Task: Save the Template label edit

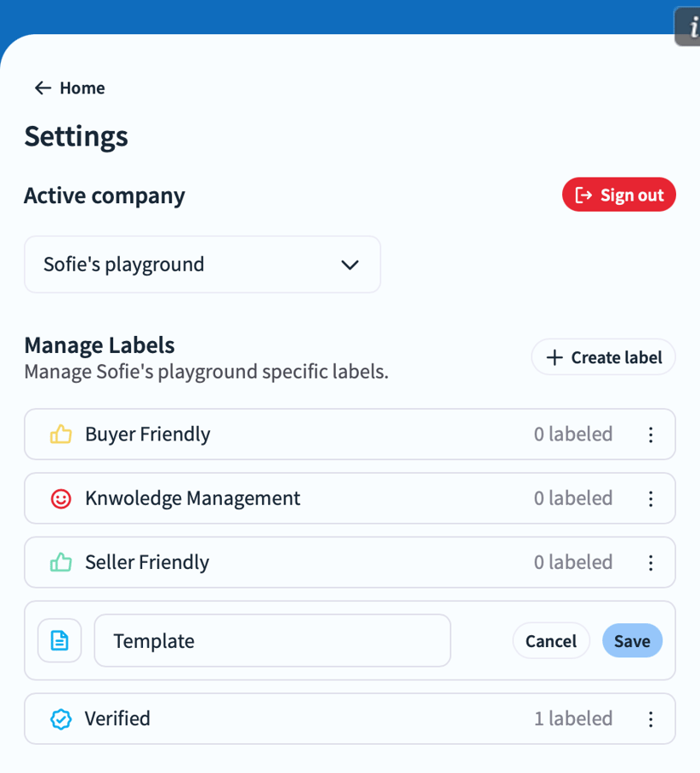Action: coord(632,640)
